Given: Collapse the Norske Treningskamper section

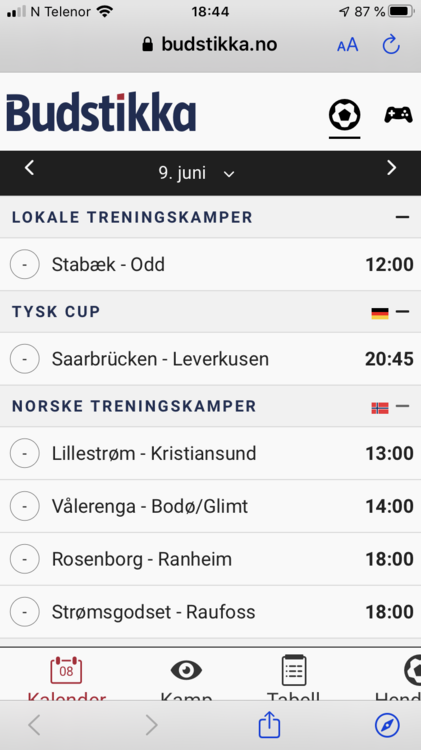Looking at the screenshot, I should [x=402, y=407].
